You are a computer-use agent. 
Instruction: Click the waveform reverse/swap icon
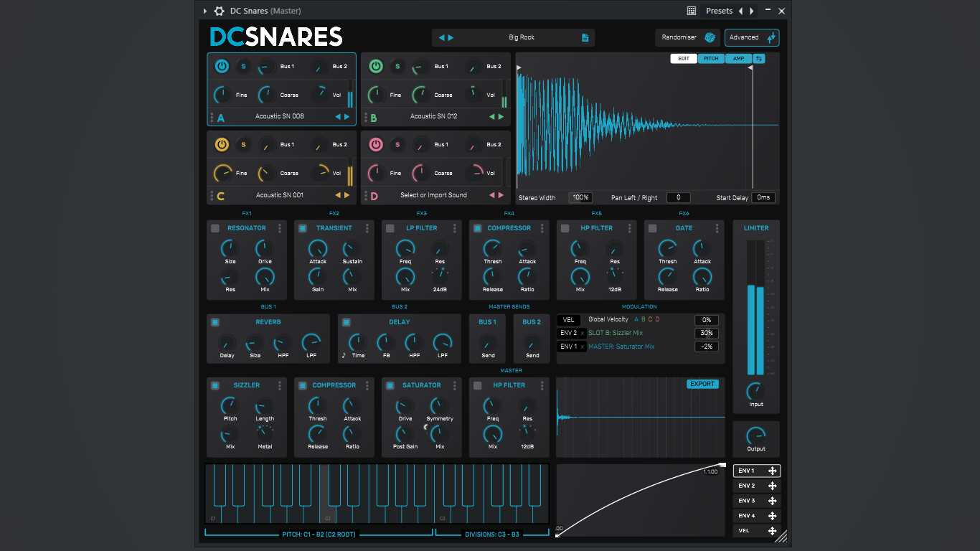[x=759, y=59]
